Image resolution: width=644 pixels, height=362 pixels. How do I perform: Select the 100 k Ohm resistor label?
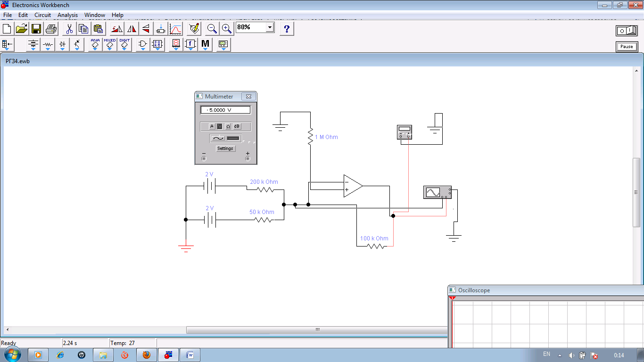pos(374,239)
